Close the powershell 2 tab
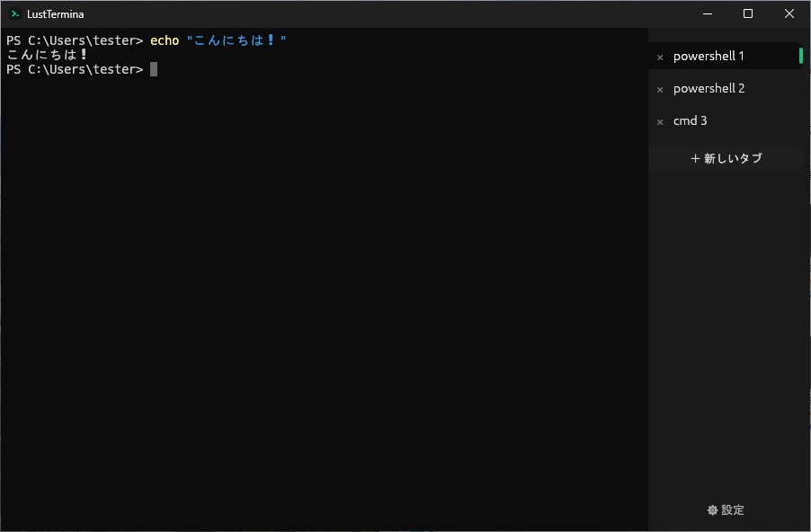The image size is (811, 532). (660, 90)
